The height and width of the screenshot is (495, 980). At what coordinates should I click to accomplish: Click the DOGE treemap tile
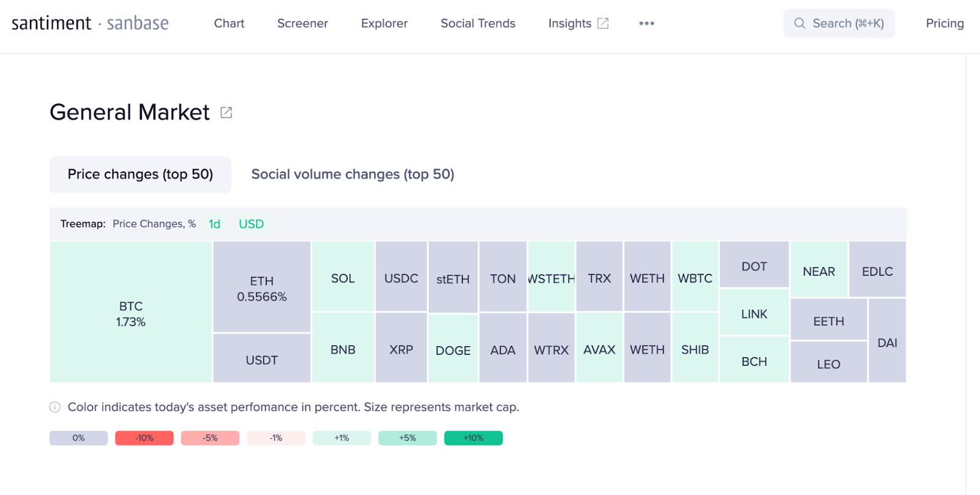[453, 349]
